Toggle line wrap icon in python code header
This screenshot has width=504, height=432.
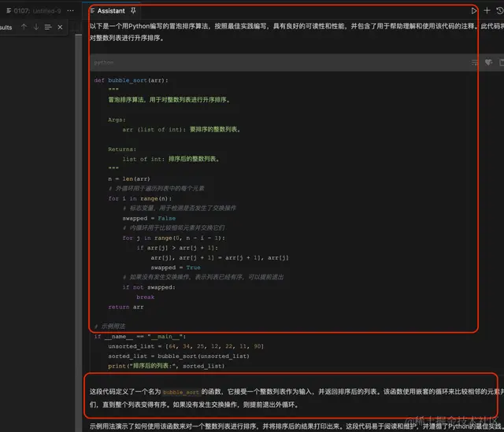coord(474,62)
